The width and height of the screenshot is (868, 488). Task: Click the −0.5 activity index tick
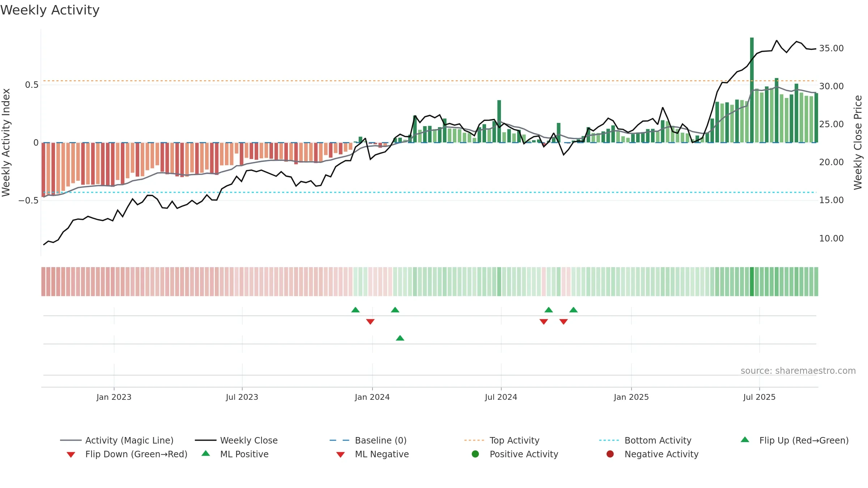[28, 201]
